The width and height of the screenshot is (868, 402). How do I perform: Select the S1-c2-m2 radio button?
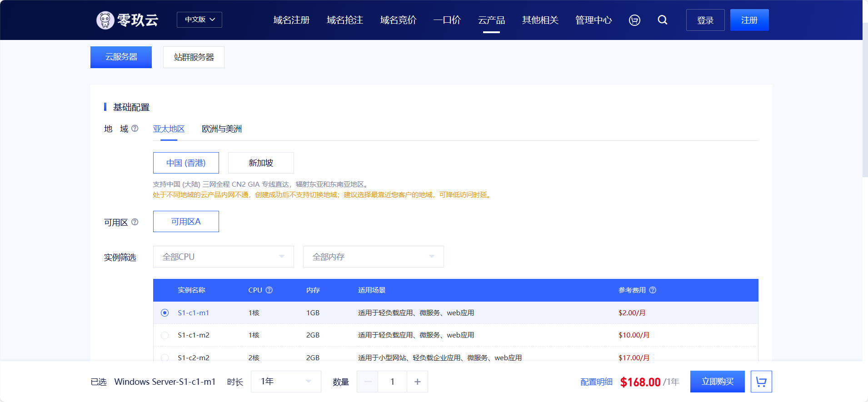165,357
